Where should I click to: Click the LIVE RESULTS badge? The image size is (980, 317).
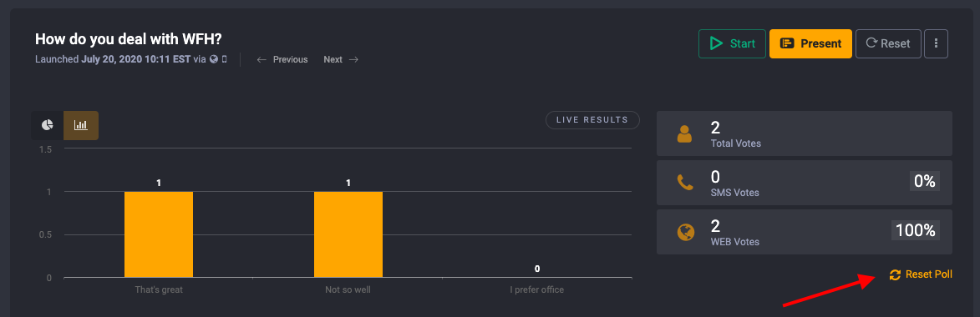[592, 120]
